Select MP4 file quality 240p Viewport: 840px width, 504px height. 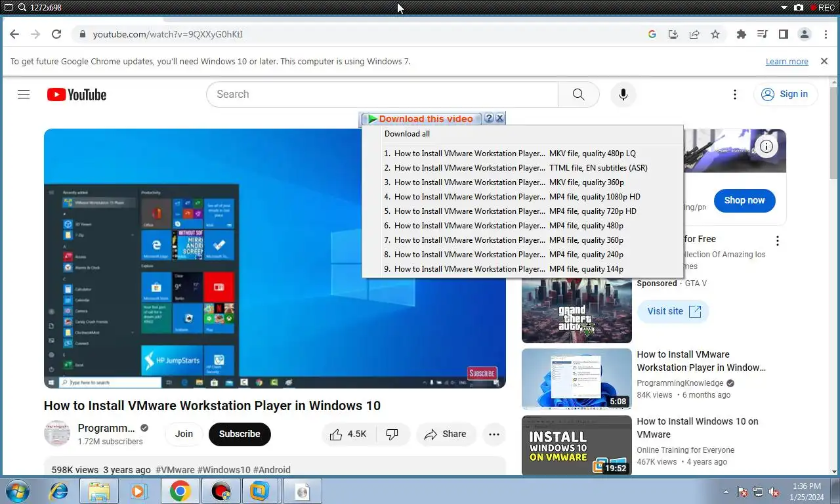point(522,255)
